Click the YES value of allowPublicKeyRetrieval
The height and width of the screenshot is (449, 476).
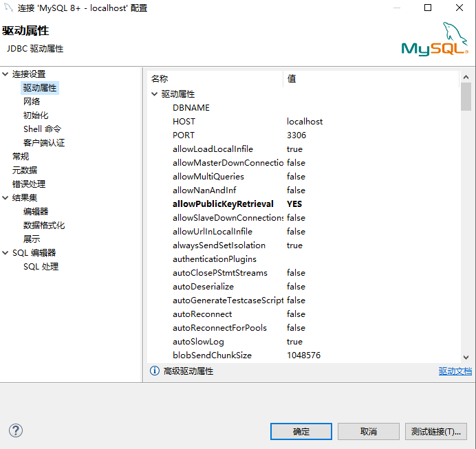tap(294, 204)
